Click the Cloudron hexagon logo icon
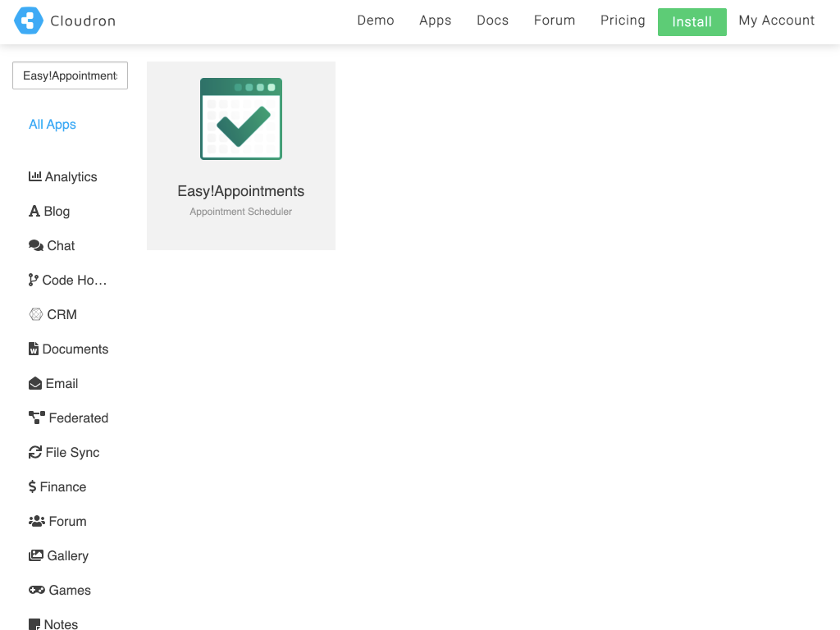 pyautogui.click(x=29, y=21)
